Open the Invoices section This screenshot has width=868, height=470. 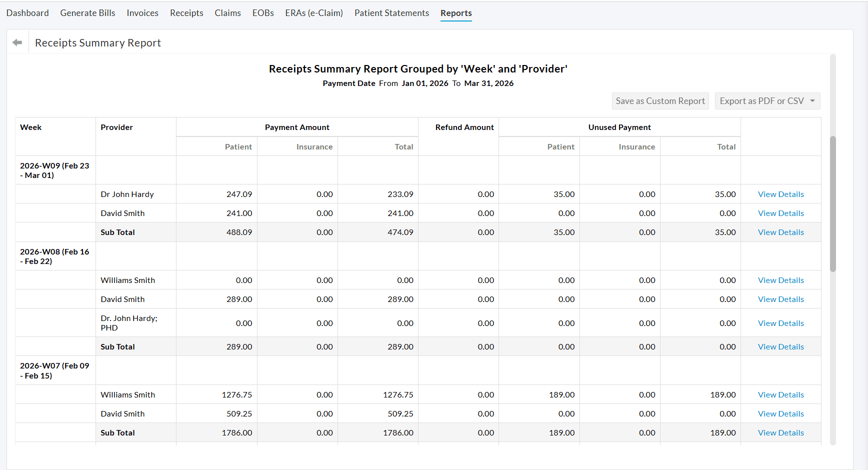pyautogui.click(x=142, y=12)
